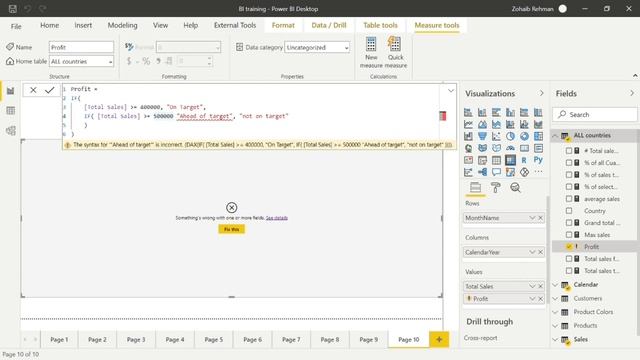
Task: Expand the Product Colors table
Action: (x=555, y=312)
